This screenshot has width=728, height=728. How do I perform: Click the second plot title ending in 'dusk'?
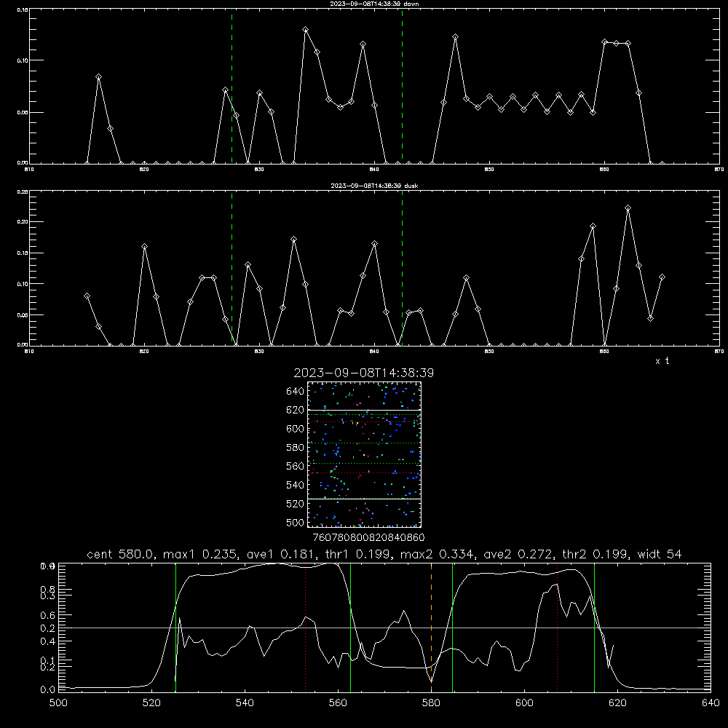pos(374,186)
